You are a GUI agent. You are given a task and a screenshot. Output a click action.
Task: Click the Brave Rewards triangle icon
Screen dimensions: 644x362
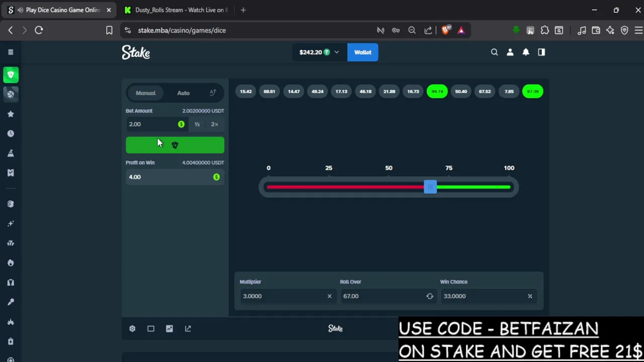pyautogui.click(x=461, y=30)
